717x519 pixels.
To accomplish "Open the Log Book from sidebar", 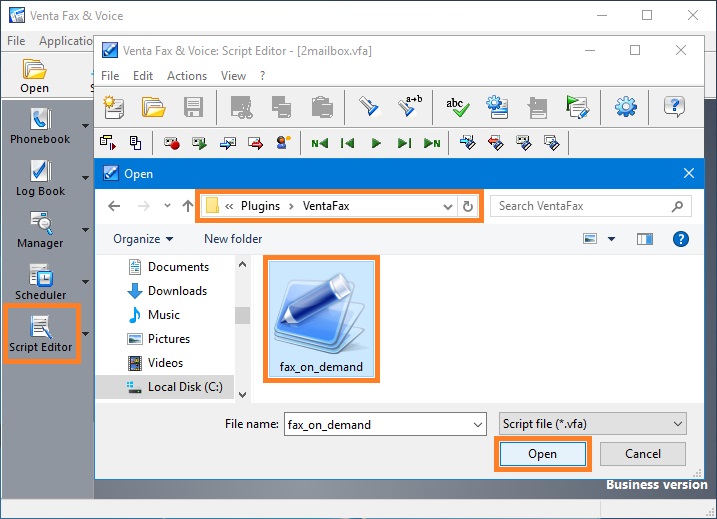I will [40, 179].
